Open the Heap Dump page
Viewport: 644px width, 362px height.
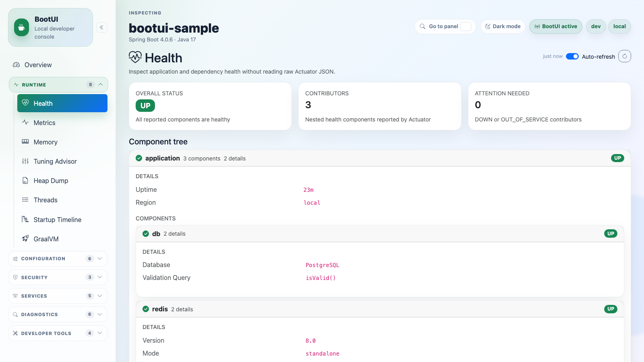tap(62, 181)
